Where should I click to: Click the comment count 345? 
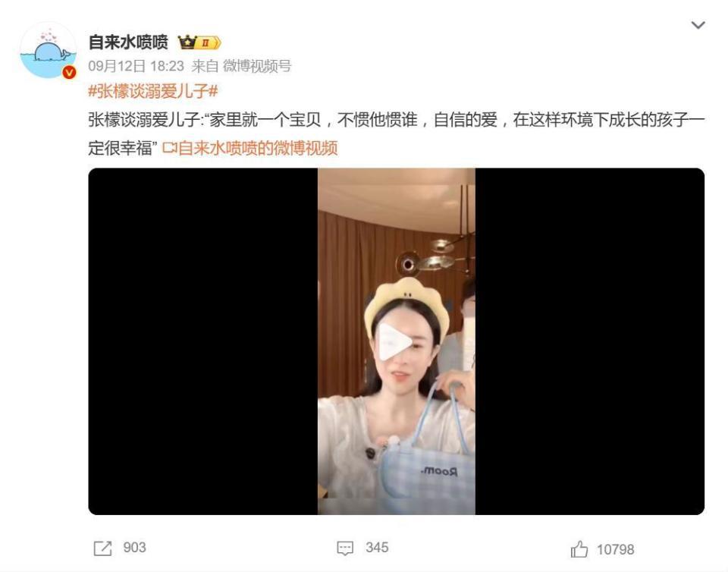pos(377,548)
